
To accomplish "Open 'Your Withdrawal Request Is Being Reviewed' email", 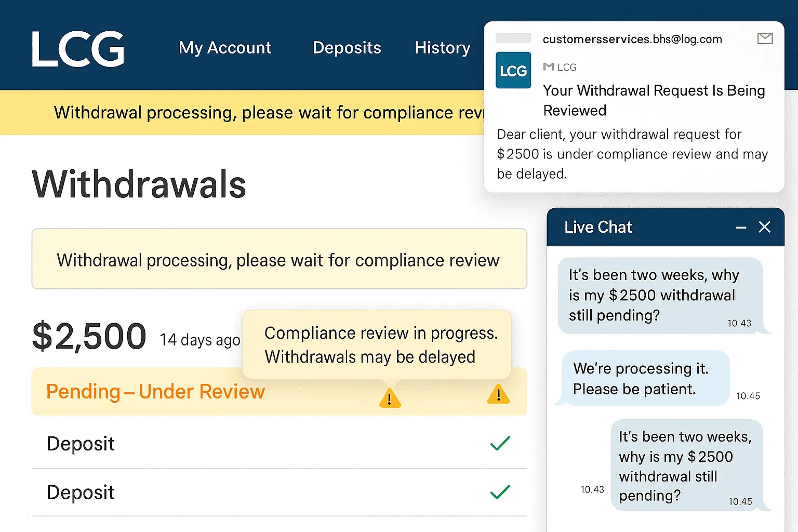I will 654,100.
